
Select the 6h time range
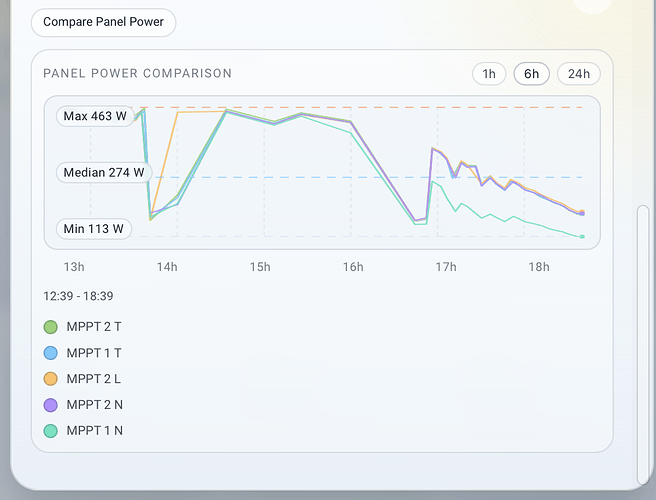point(531,74)
